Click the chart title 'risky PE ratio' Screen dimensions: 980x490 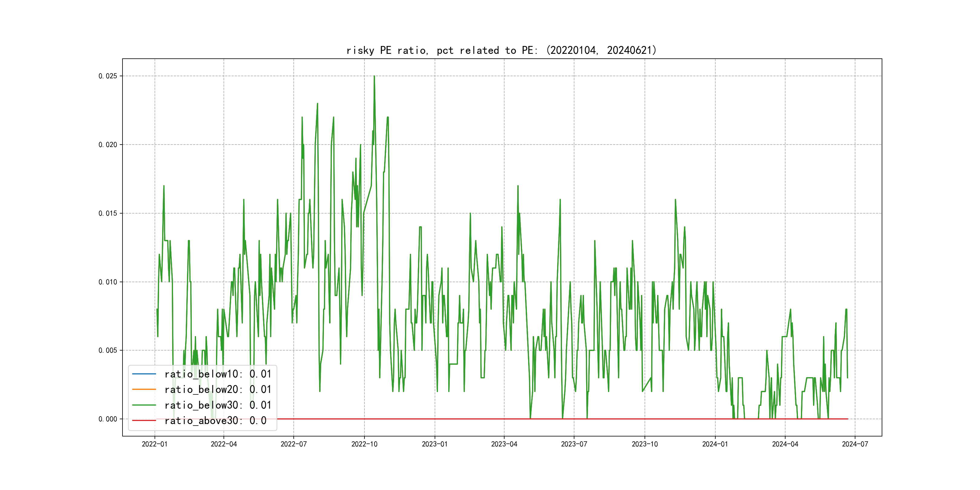501,50
